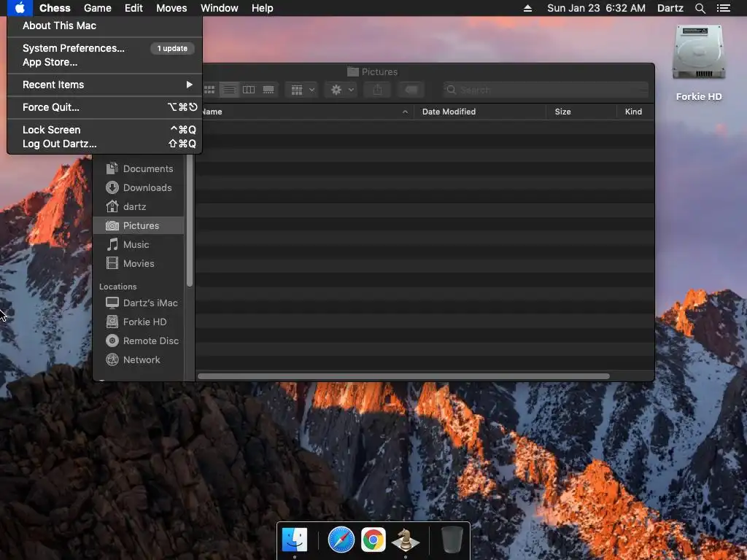Open Google Chrome from the Dock
Viewport: 747px width, 560px height.
[x=373, y=540]
